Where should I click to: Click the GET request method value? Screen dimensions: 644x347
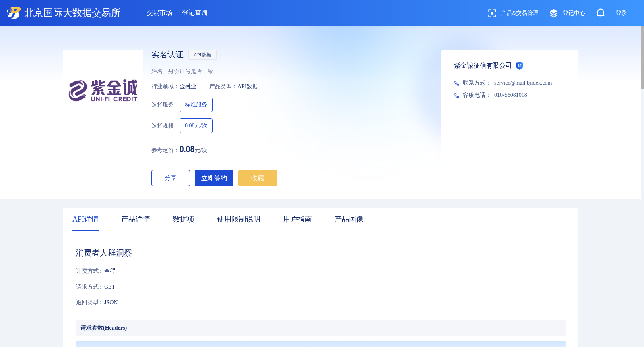109,287
